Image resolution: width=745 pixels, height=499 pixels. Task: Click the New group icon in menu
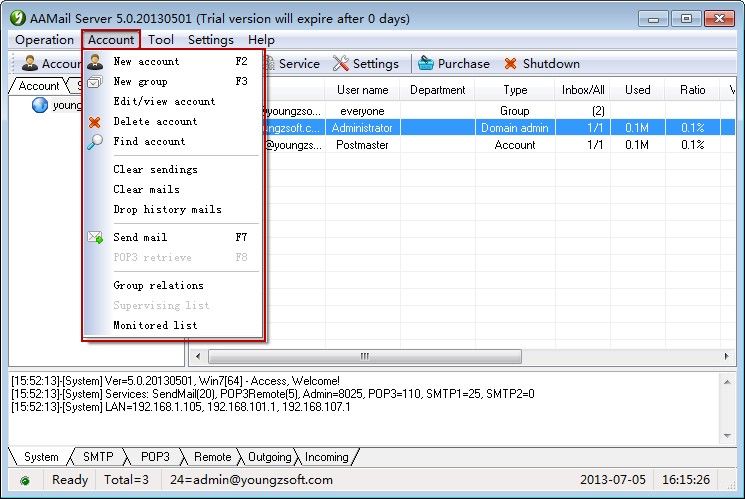coord(95,82)
